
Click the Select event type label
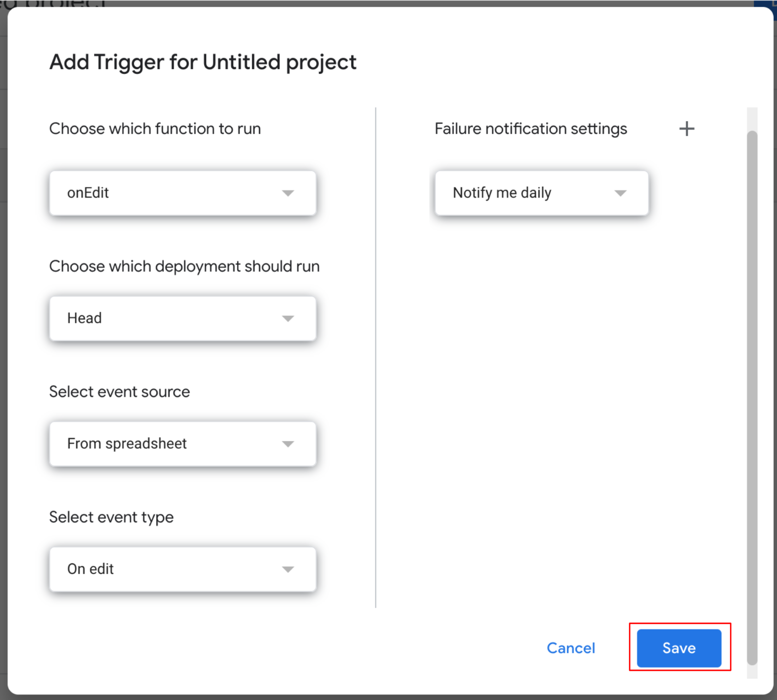[111, 517]
